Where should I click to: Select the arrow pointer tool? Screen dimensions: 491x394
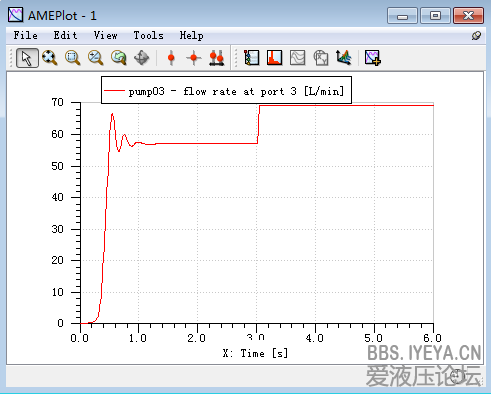pyautogui.click(x=27, y=58)
